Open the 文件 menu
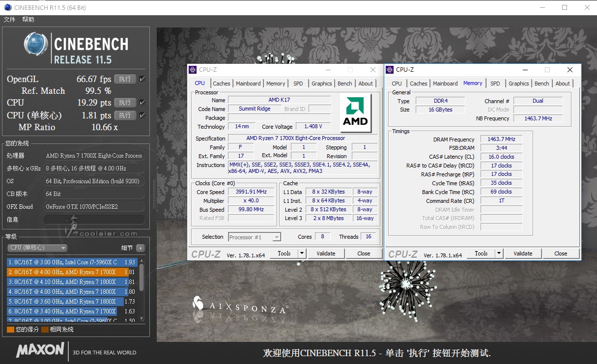This screenshot has height=364, width=597. 9,20
